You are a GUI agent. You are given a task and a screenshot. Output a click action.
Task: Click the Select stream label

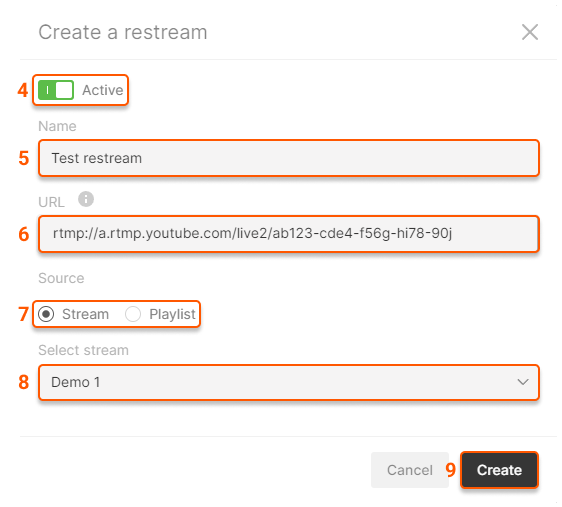coord(84,350)
